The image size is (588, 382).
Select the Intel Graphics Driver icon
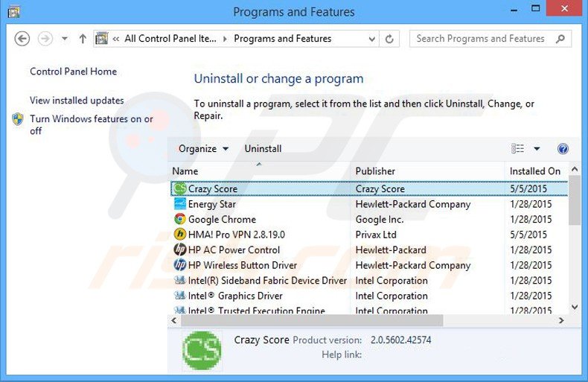click(180, 296)
